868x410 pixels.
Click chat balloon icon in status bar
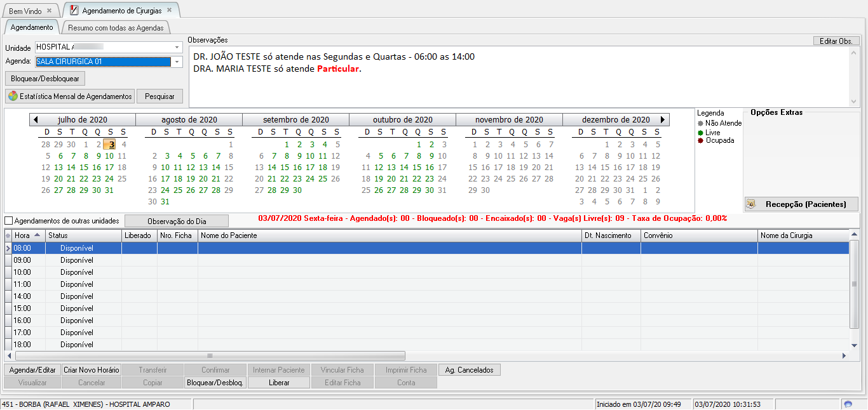coord(848,404)
